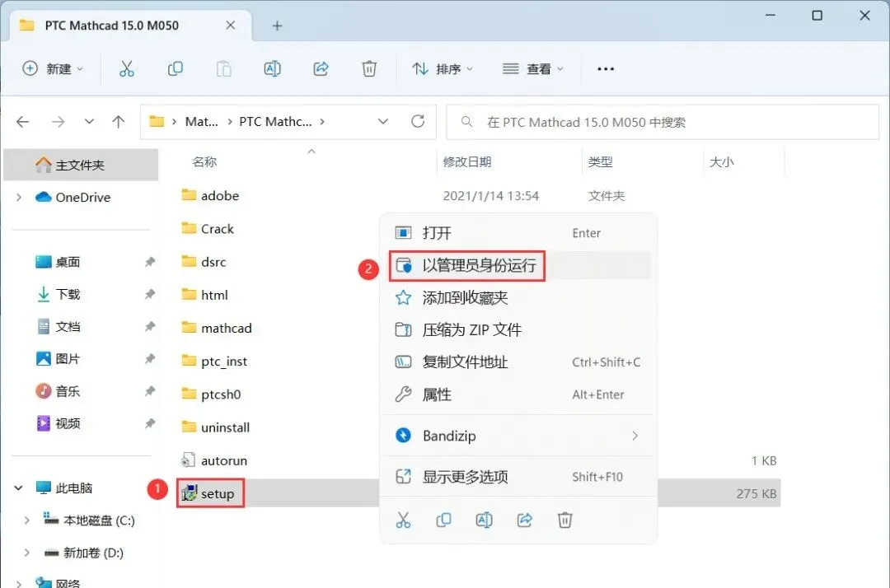Sort by the 大小 column header
Screen dimensions: 890x588
pyautogui.click(x=721, y=162)
